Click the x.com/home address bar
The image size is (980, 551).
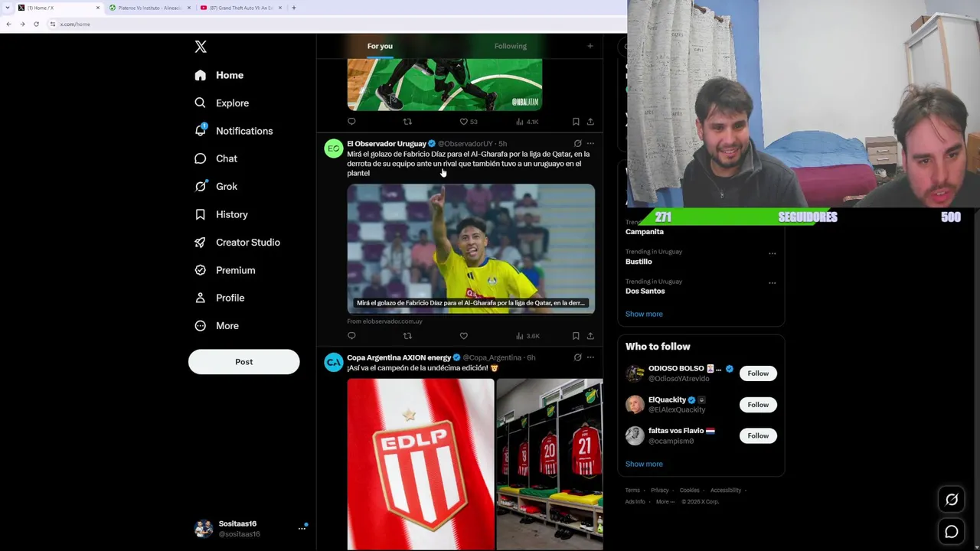[337, 24]
